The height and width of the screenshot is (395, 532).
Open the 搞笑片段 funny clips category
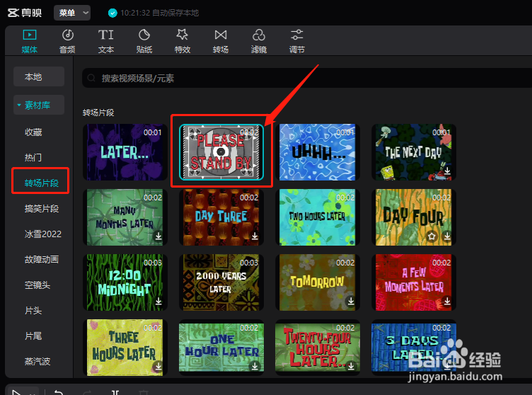[x=42, y=209]
